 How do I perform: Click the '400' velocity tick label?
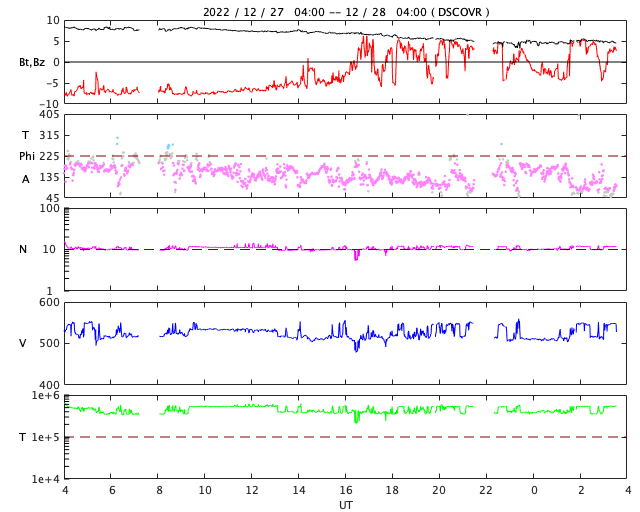49,385
